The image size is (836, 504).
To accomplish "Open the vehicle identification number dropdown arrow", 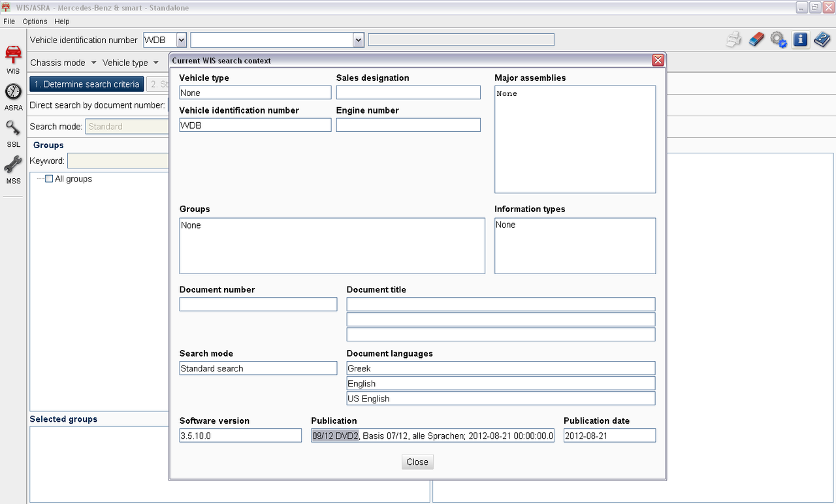I will [358, 40].
